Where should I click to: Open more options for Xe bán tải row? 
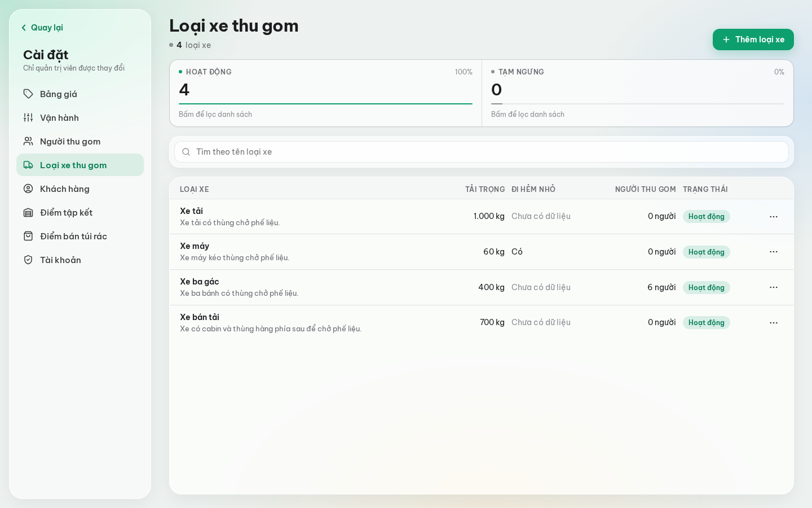click(774, 323)
